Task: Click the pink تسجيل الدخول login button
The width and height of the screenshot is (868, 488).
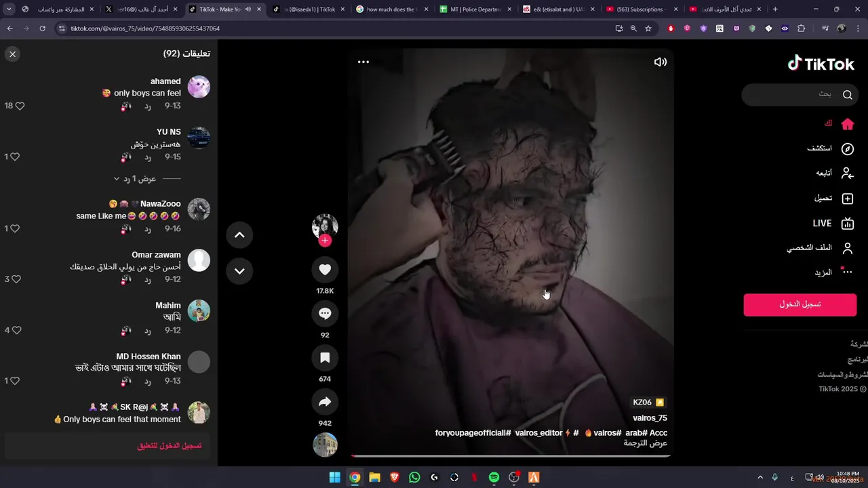Action: click(x=800, y=304)
